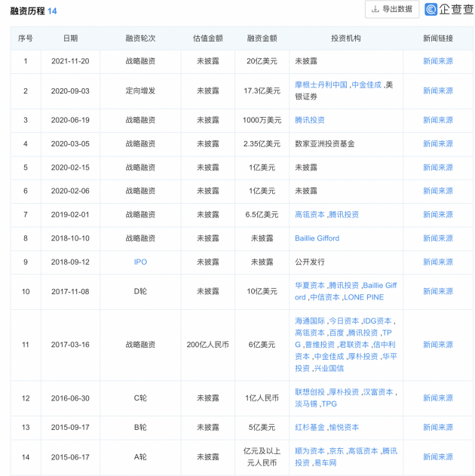475x476 pixels.
Task: Click the 融资历程 section title
Action: tap(28, 11)
